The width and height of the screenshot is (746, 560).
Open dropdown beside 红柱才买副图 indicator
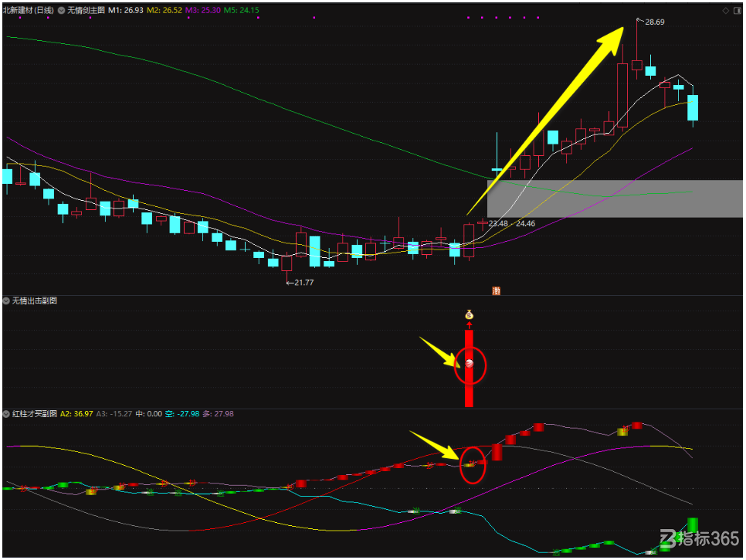pyautogui.click(x=6, y=414)
